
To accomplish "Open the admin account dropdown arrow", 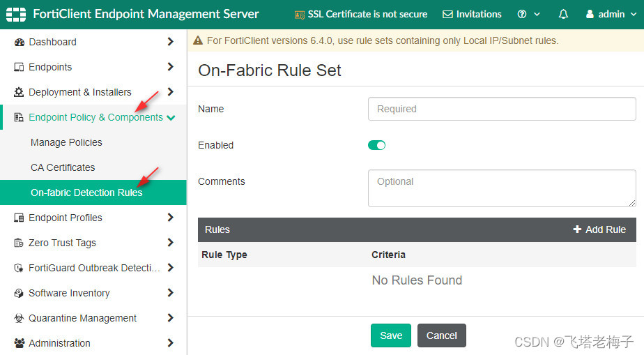I will pos(634,15).
